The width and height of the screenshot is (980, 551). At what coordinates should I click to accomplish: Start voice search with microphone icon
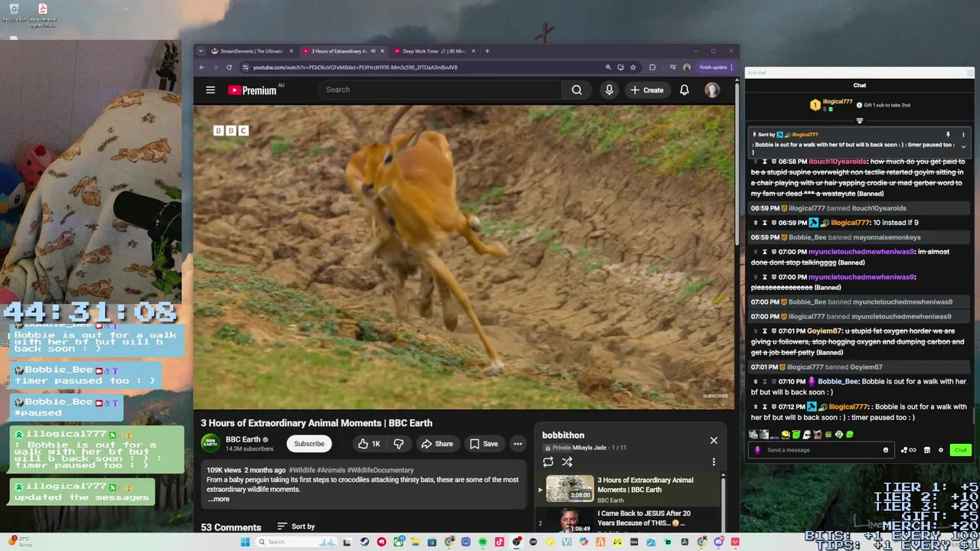point(609,90)
